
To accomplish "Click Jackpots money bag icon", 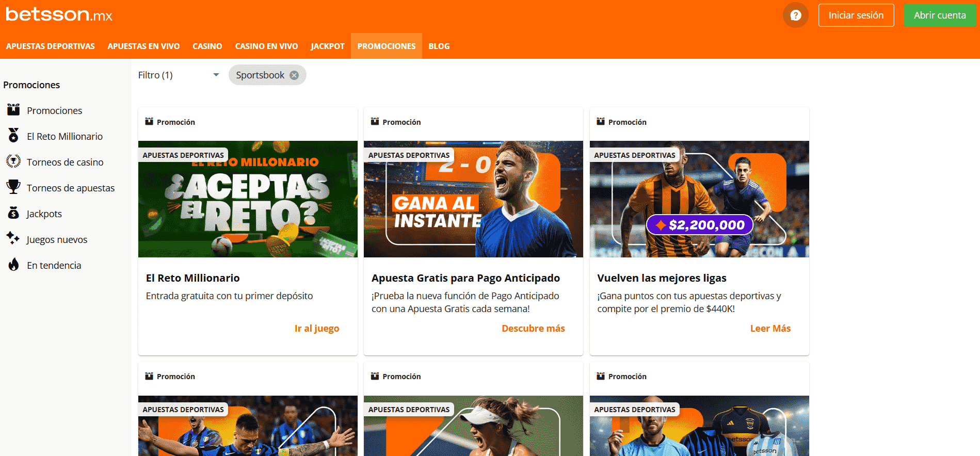I will click(x=13, y=213).
